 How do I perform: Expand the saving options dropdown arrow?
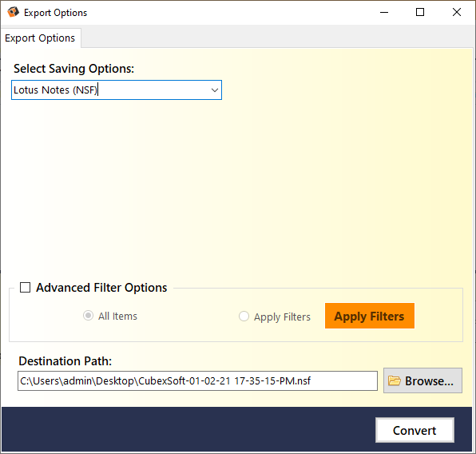click(215, 90)
